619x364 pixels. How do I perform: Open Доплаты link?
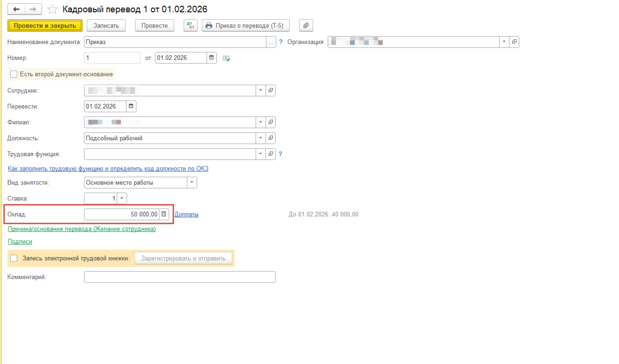click(187, 214)
